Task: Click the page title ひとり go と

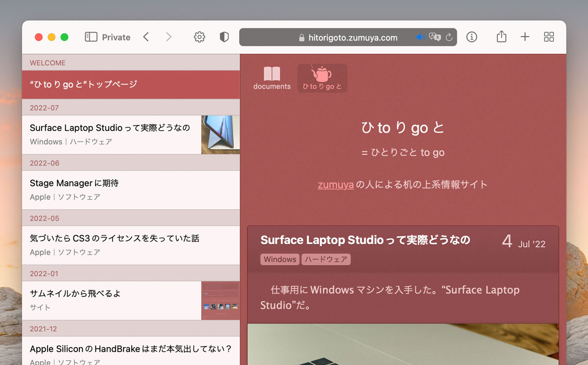Action: 403,128
